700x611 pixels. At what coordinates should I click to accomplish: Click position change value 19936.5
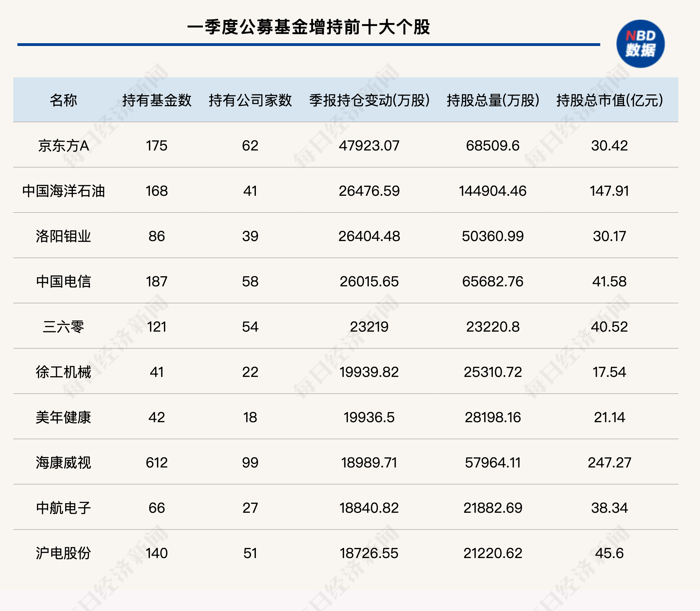(x=369, y=417)
